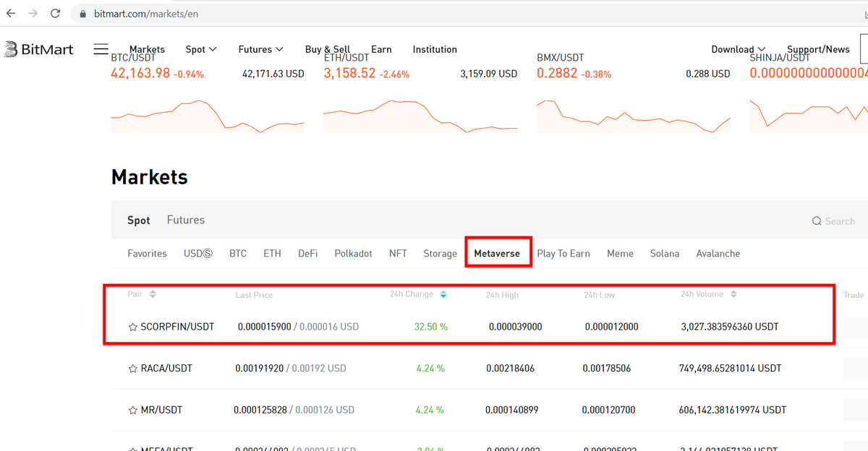Viewport: 868px width, 451px height.
Task: Select Avalanche category tab
Action: [x=718, y=254]
